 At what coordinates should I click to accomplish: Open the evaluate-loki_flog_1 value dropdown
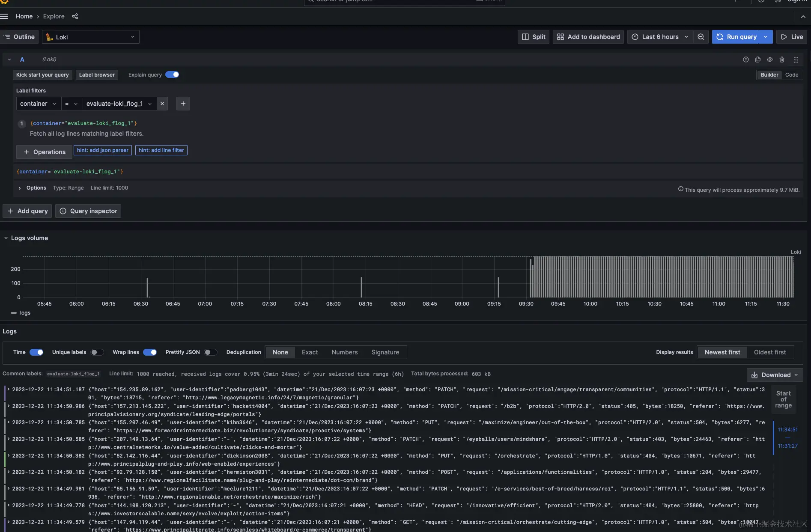tap(119, 104)
